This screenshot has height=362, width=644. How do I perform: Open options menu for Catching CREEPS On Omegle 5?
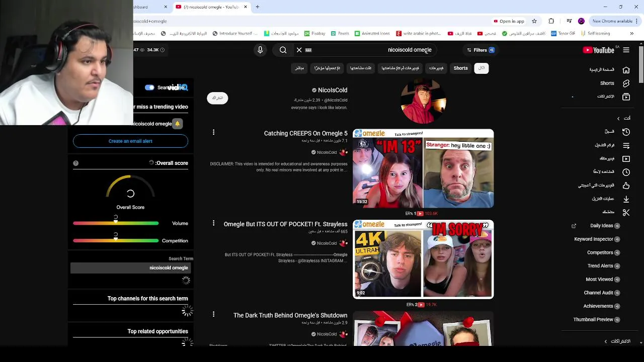click(x=213, y=132)
